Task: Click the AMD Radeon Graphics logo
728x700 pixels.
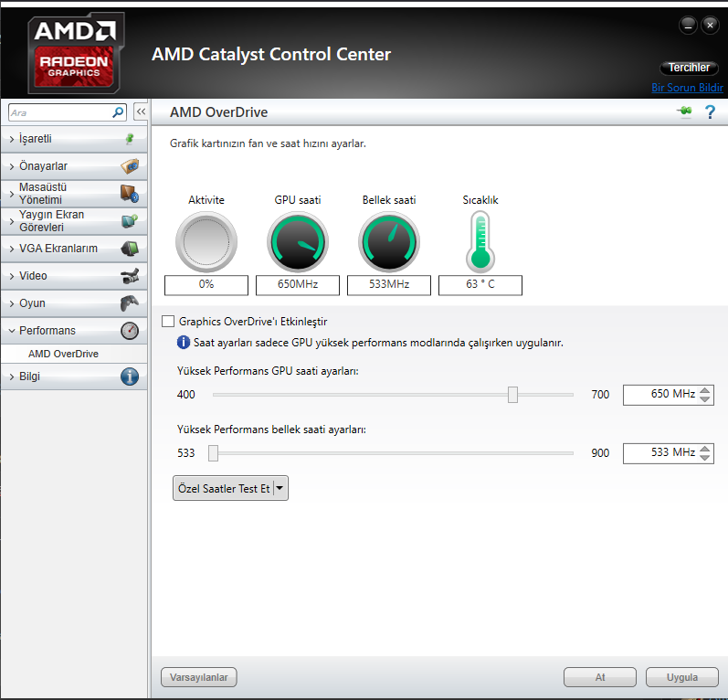Action: pos(75,53)
